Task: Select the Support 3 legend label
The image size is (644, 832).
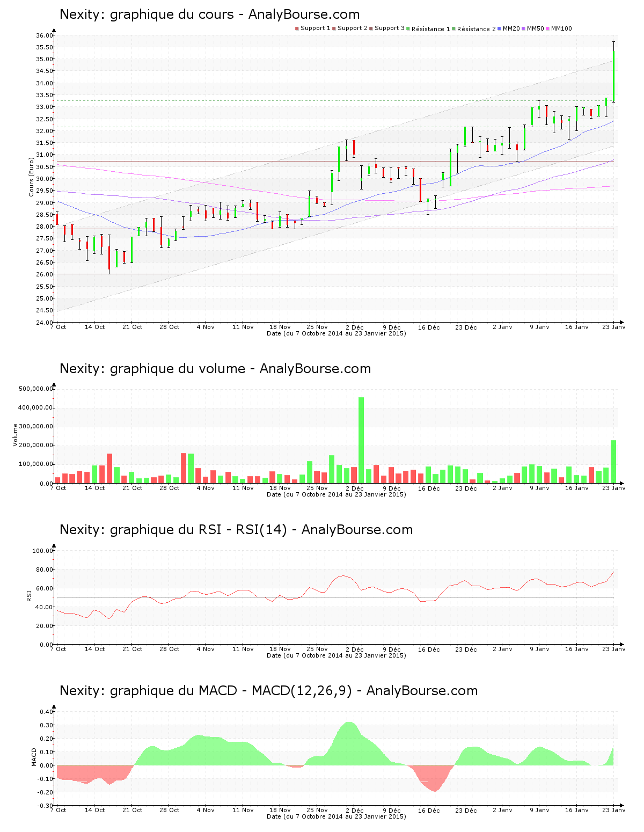Action: click(x=390, y=28)
